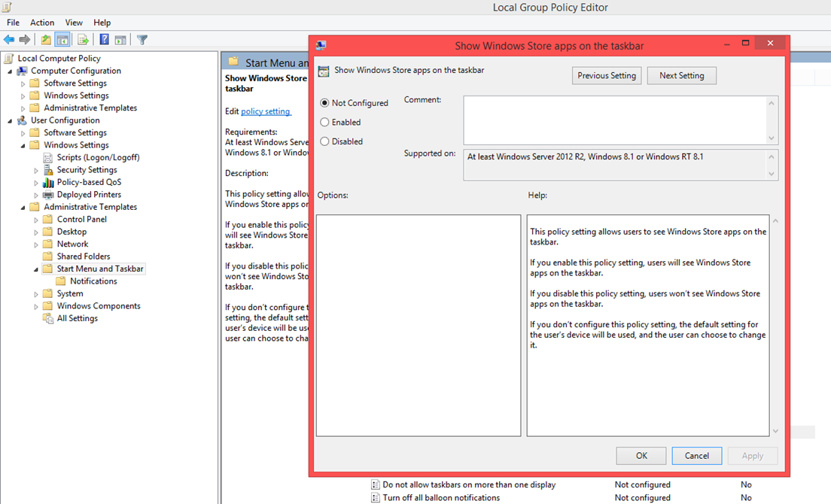The width and height of the screenshot is (831, 504).
Task: Maximize the policy dialog window
Action: click(x=745, y=43)
